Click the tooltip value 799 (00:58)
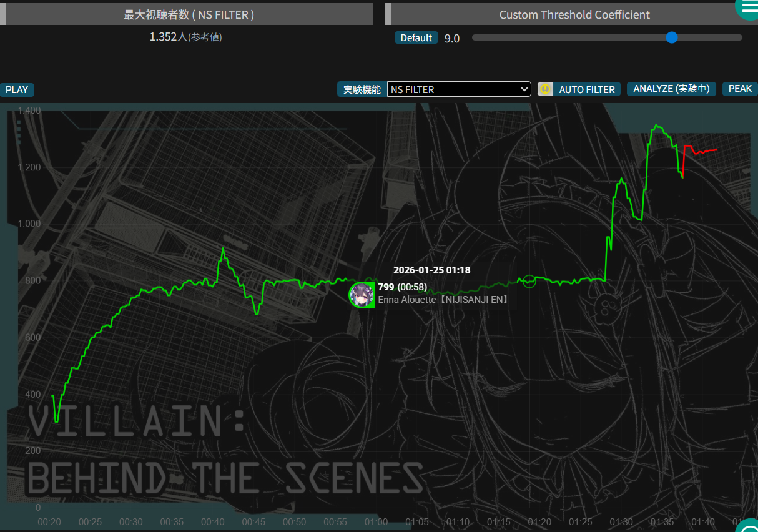The height and width of the screenshot is (532, 758). click(403, 287)
